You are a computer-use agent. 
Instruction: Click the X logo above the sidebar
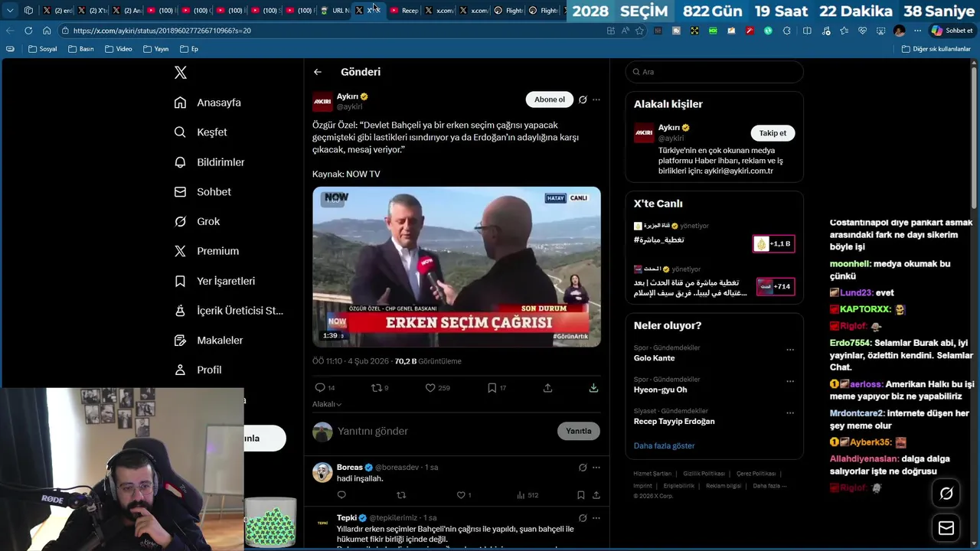click(x=181, y=73)
